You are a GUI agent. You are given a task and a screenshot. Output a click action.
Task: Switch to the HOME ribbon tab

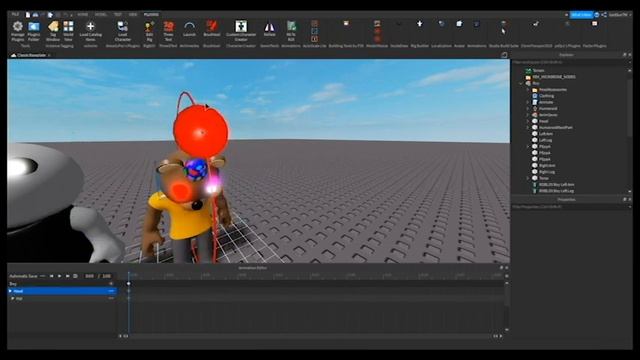click(83, 15)
